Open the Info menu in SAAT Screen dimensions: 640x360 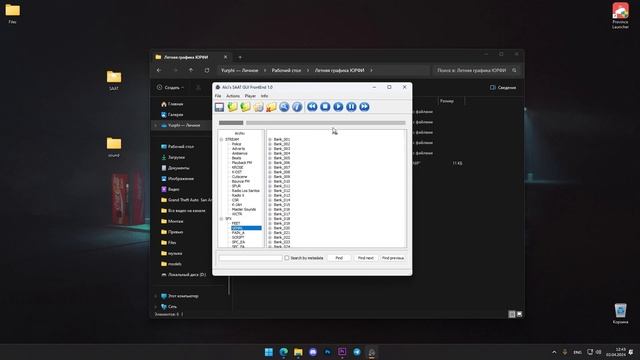click(264, 96)
